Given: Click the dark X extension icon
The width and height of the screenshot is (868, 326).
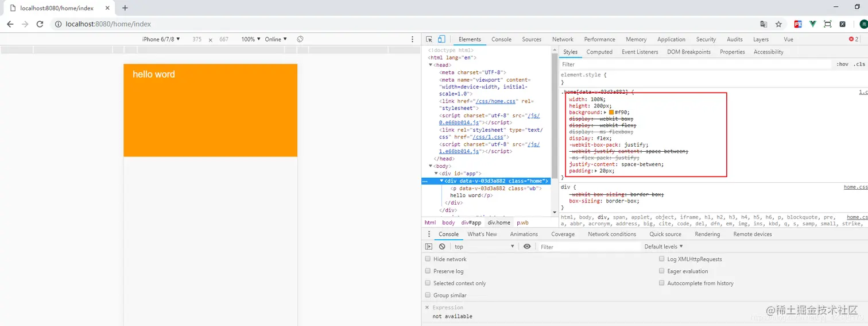Looking at the screenshot, I should coord(842,24).
